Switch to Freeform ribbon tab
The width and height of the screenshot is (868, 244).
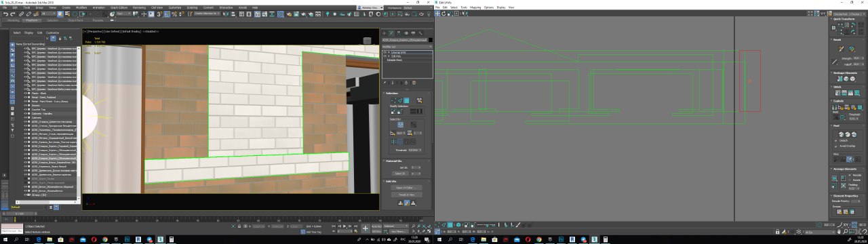point(32,20)
